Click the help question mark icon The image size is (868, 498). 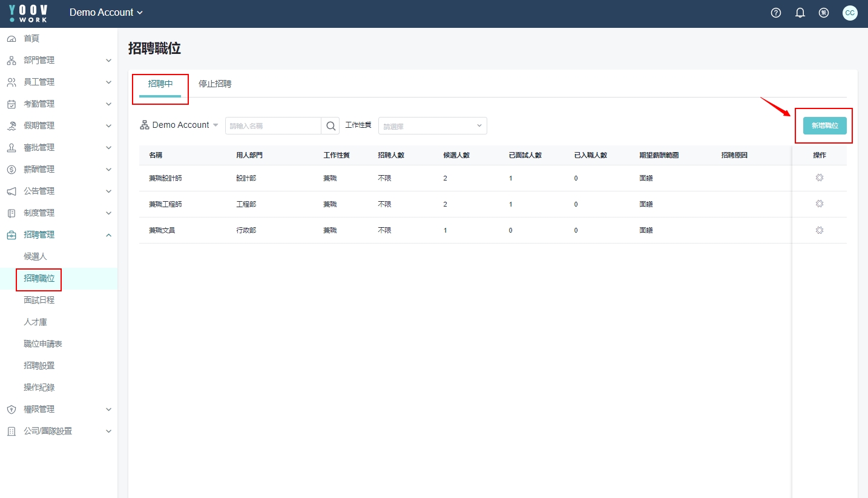(x=776, y=13)
